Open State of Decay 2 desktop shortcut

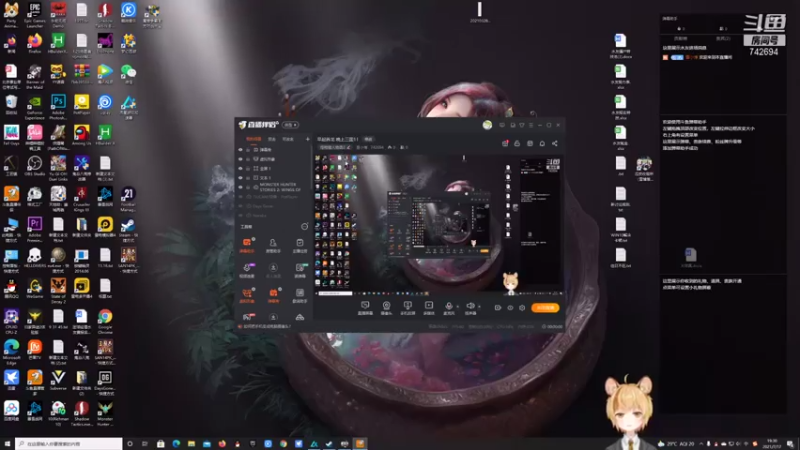pyautogui.click(x=58, y=290)
